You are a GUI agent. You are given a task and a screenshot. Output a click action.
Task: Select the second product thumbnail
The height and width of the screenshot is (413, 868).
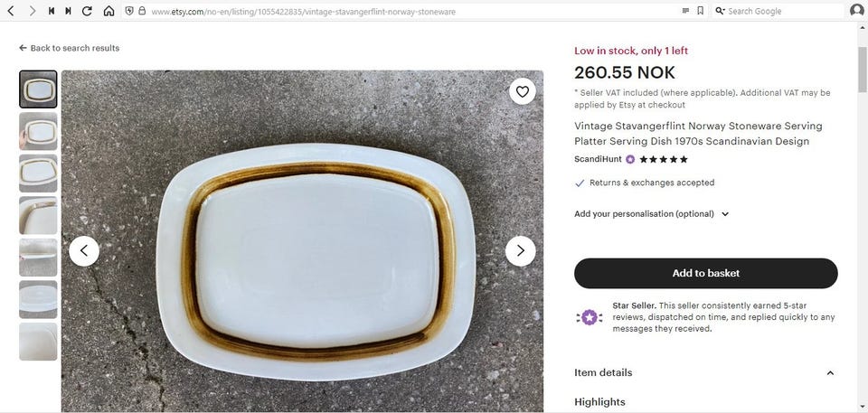[38, 131]
